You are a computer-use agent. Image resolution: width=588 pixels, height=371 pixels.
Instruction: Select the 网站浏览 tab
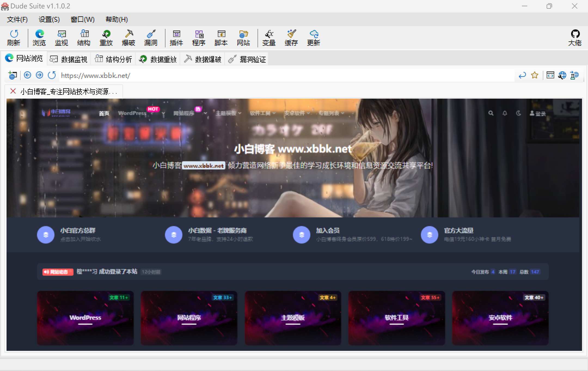[x=24, y=58]
